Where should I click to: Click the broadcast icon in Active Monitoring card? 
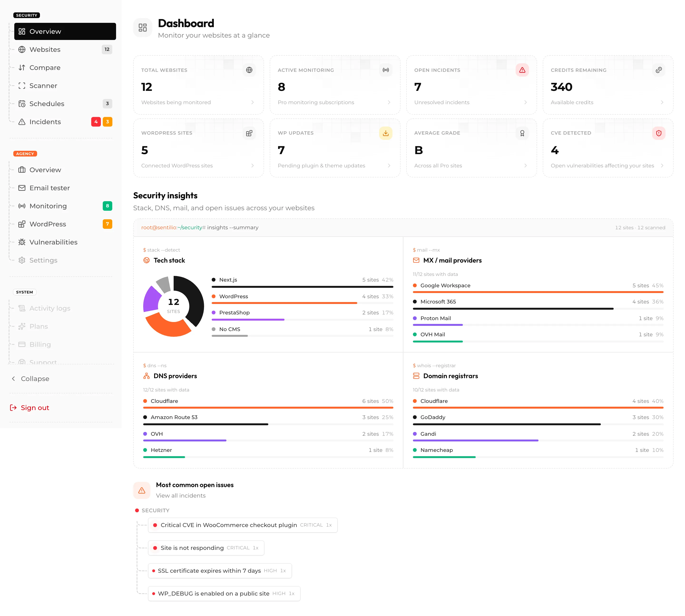[x=386, y=70]
